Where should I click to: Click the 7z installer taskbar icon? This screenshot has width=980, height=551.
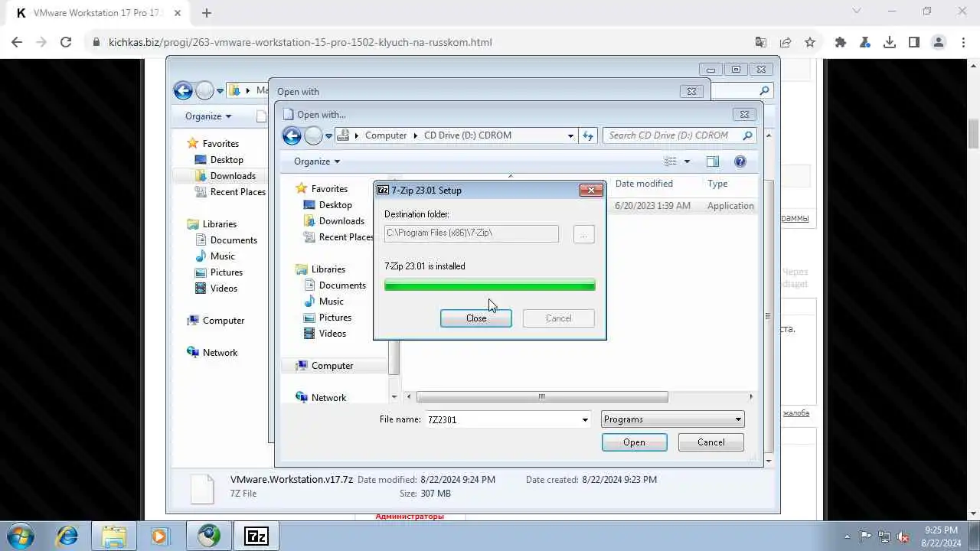[x=256, y=536]
